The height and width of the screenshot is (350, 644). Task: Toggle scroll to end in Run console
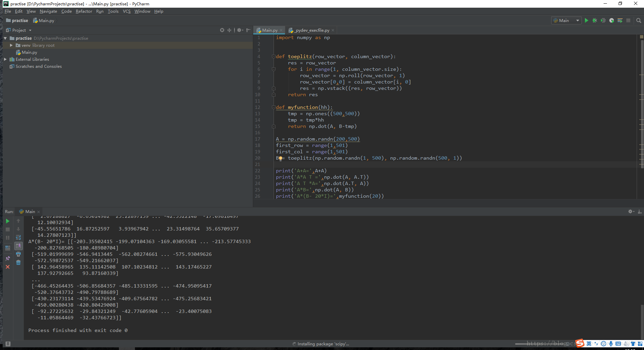(18, 246)
